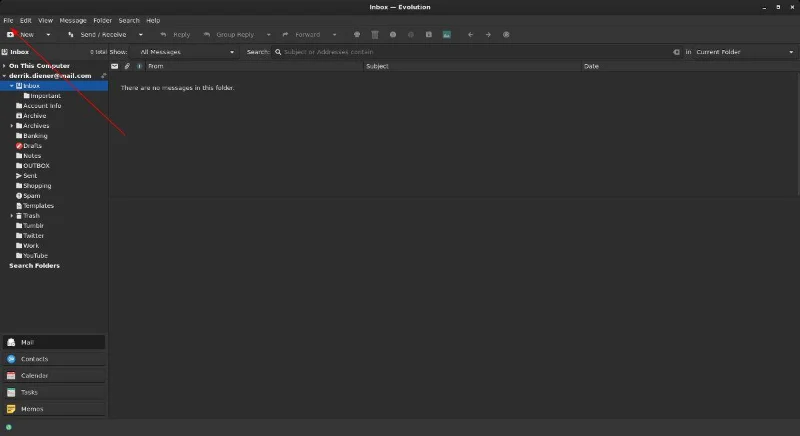
Task: Open the Help menu
Action: (153, 20)
